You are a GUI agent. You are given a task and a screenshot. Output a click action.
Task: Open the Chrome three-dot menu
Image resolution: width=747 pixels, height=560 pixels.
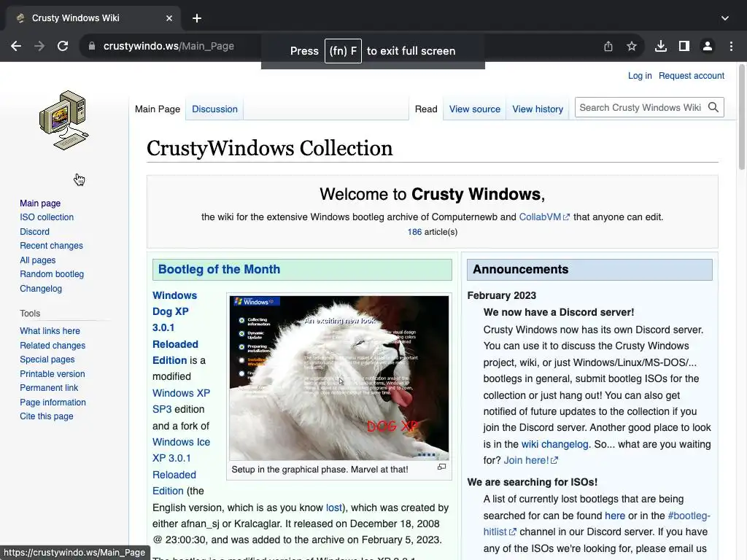click(x=731, y=46)
